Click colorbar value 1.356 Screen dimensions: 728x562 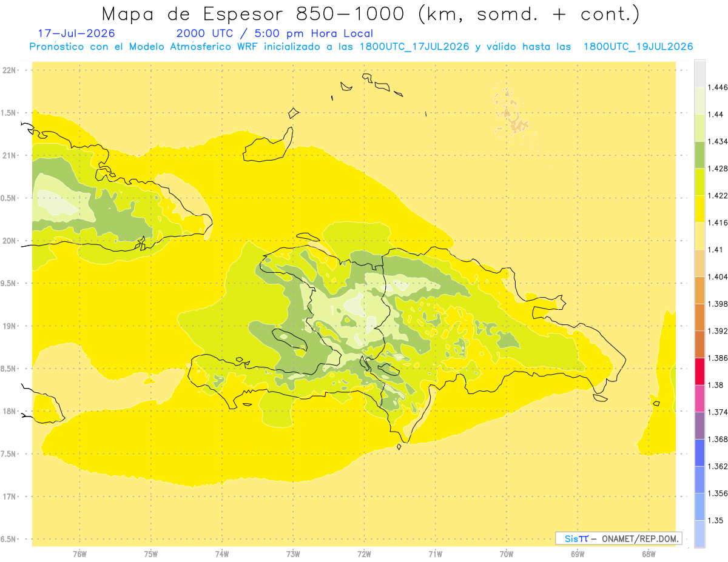pyautogui.click(x=718, y=493)
